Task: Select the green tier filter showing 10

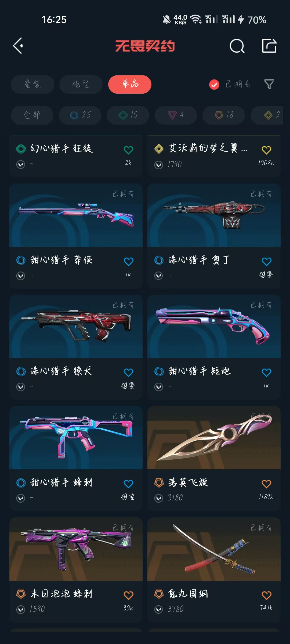Action: click(x=128, y=115)
